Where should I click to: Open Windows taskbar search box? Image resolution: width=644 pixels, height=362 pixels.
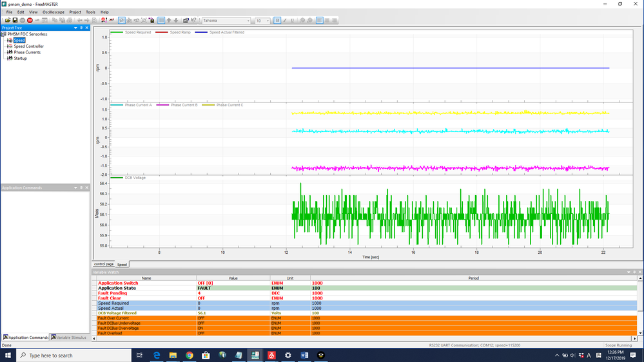[x=73, y=355]
